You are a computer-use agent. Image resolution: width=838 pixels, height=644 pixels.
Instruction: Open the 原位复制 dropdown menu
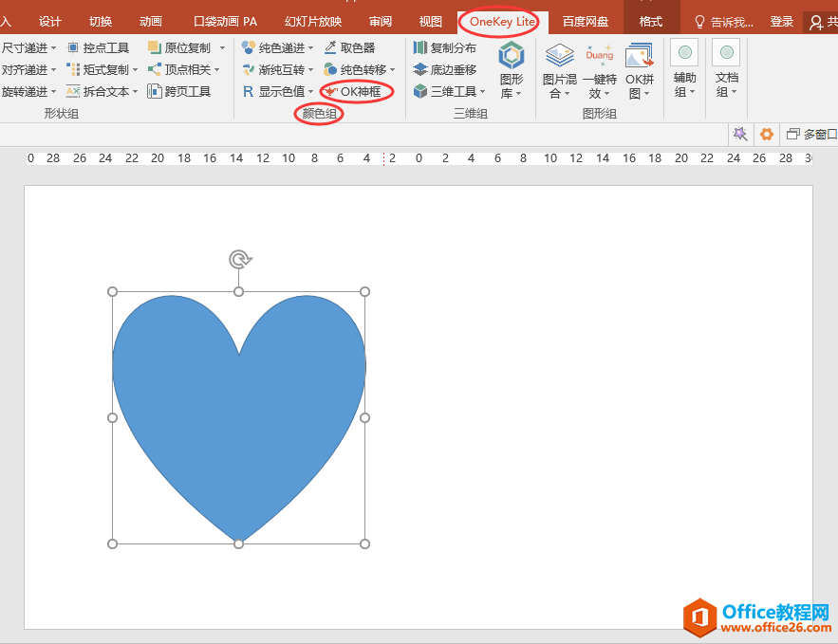click(223, 47)
